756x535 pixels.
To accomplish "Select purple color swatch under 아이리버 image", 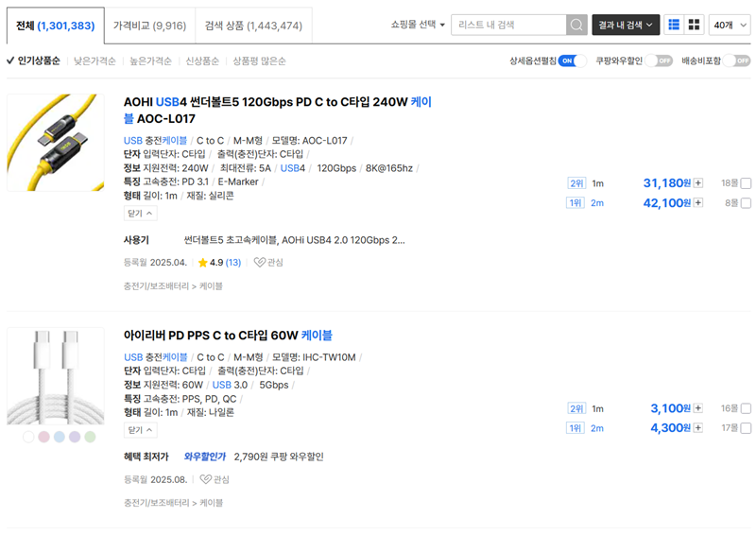I will [x=75, y=437].
